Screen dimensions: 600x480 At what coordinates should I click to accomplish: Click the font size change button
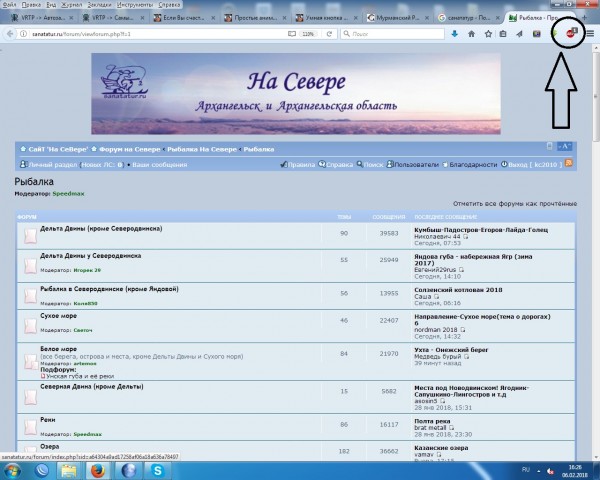(565, 147)
